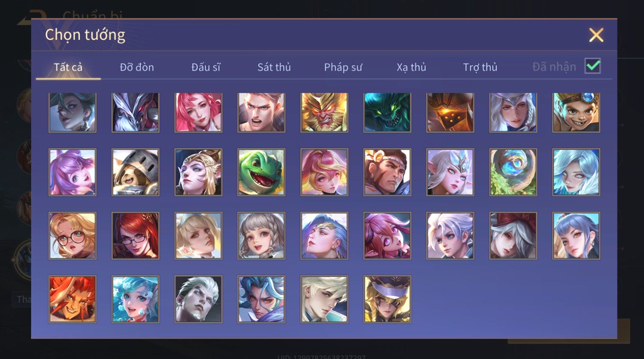Select the green frog hero portrait
Image resolution: width=644 pixels, height=359 pixels.
coord(261,172)
